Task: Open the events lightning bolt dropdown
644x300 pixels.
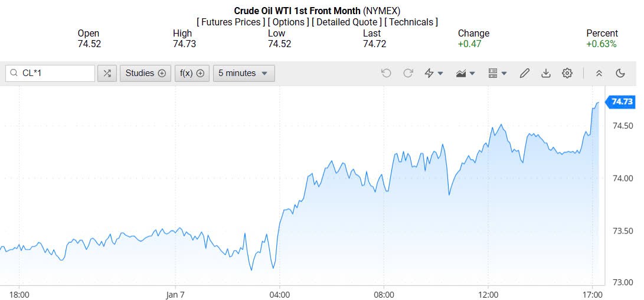Action: click(x=434, y=73)
